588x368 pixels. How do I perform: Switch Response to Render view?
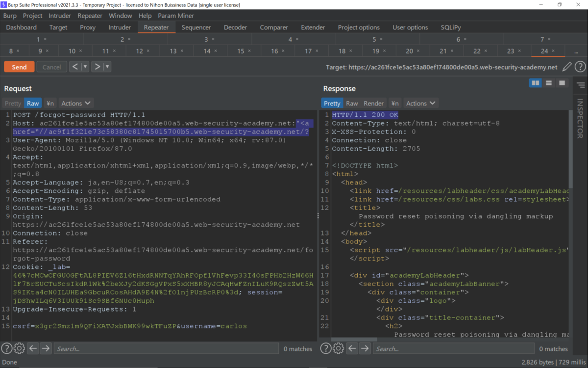point(374,103)
